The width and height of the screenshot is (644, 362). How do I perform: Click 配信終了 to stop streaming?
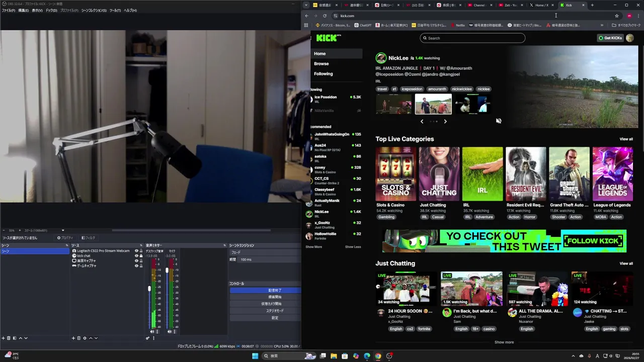coord(265,290)
